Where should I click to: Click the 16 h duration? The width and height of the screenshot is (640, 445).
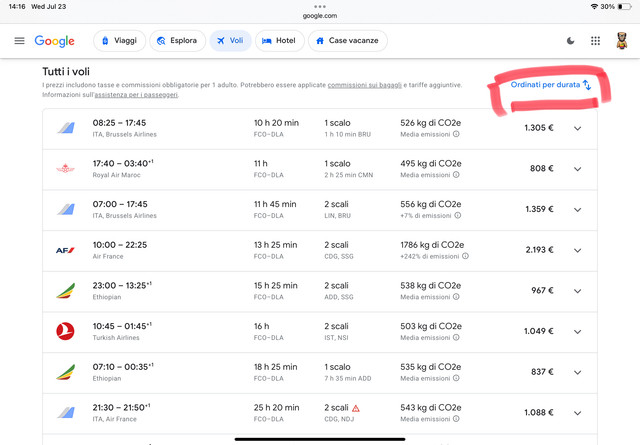(x=261, y=326)
